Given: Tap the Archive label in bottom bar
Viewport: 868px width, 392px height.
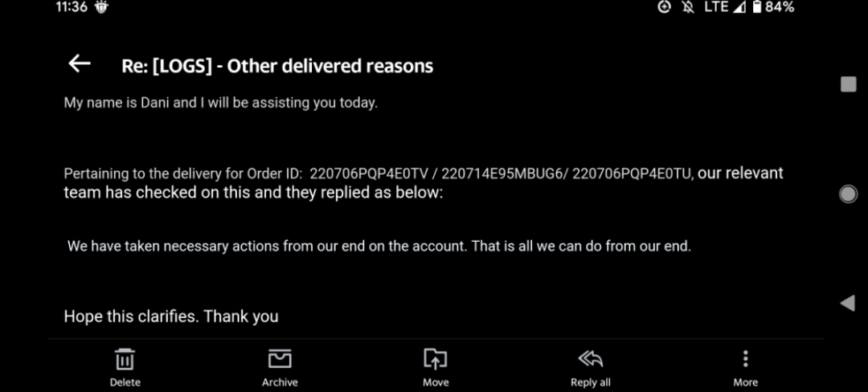Looking at the screenshot, I should 280,382.
